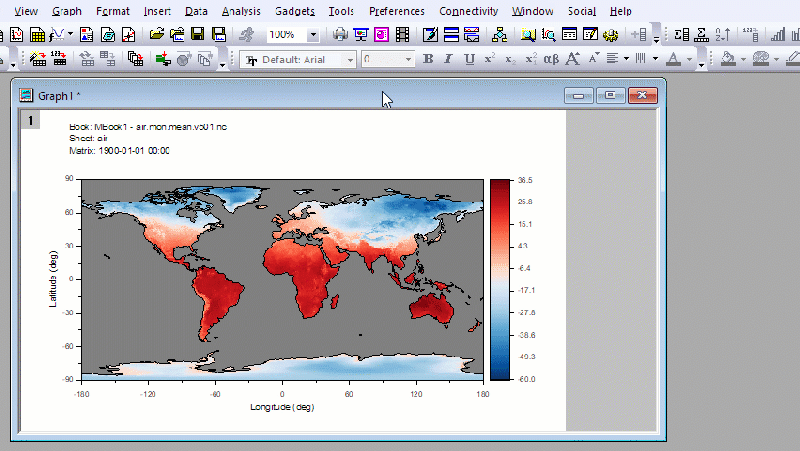This screenshot has width=800, height=451.
Task: Click the Open folder icon
Action: (x=157, y=34)
